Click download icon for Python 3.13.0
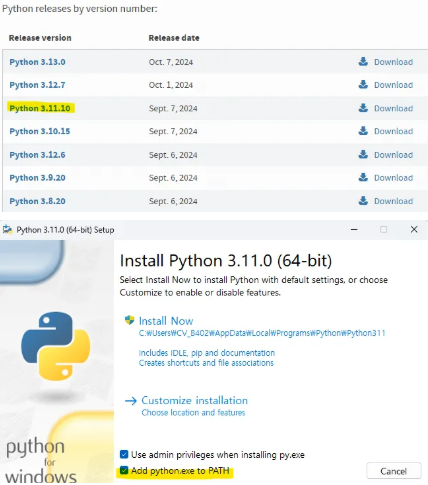The image size is (428, 485). point(363,61)
